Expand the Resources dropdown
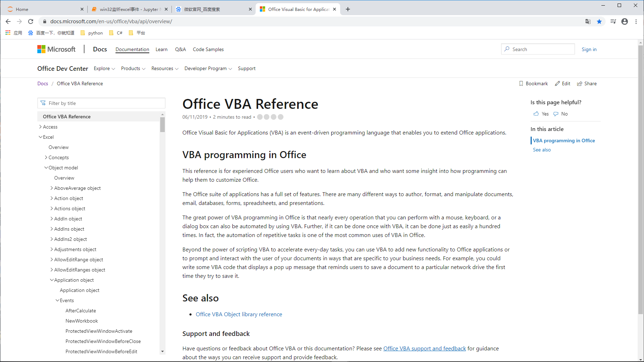 click(165, 68)
